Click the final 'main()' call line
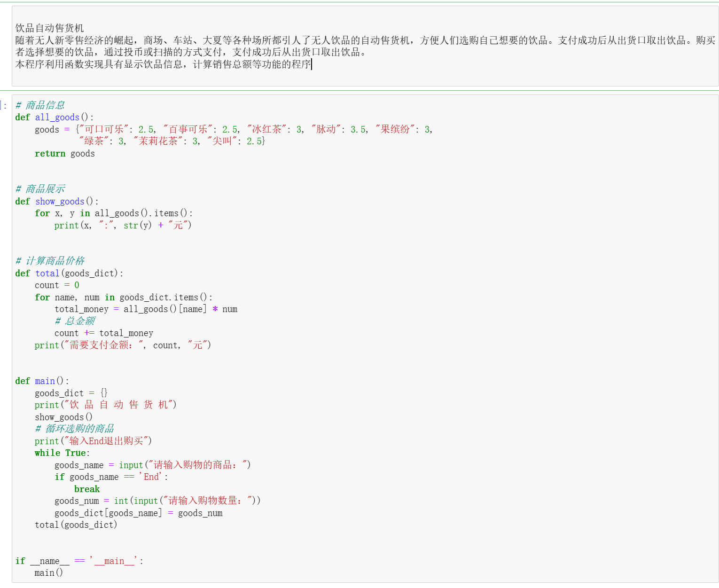 point(48,573)
